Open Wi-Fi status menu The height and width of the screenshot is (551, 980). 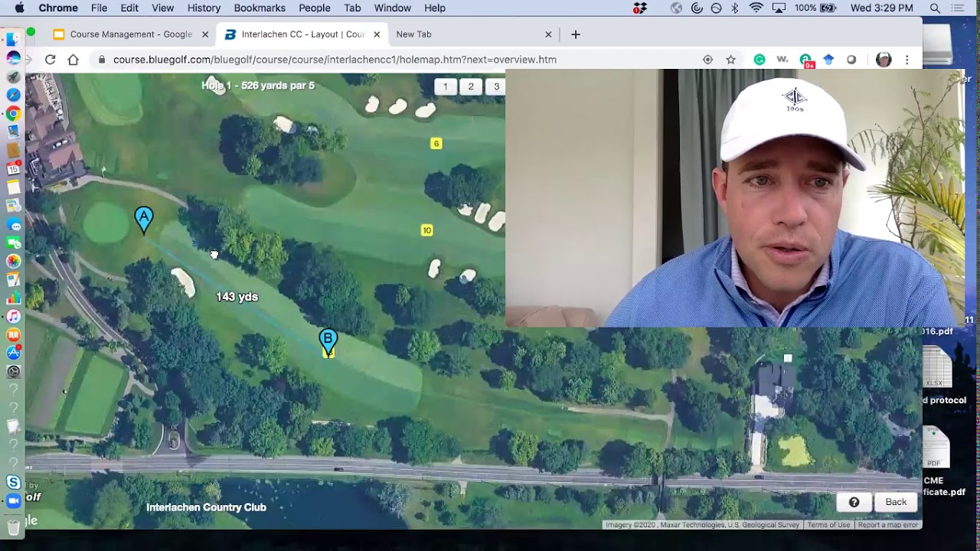pyautogui.click(x=756, y=8)
